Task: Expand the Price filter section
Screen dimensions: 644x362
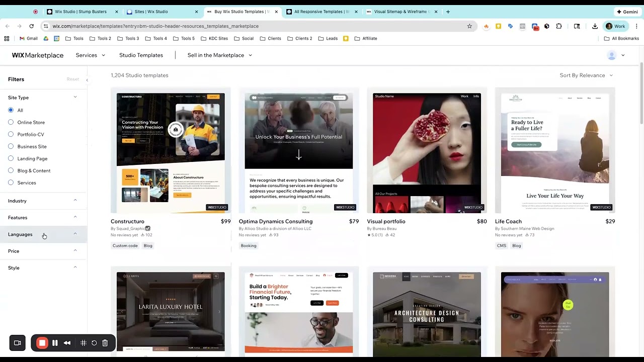Action: coord(43,251)
